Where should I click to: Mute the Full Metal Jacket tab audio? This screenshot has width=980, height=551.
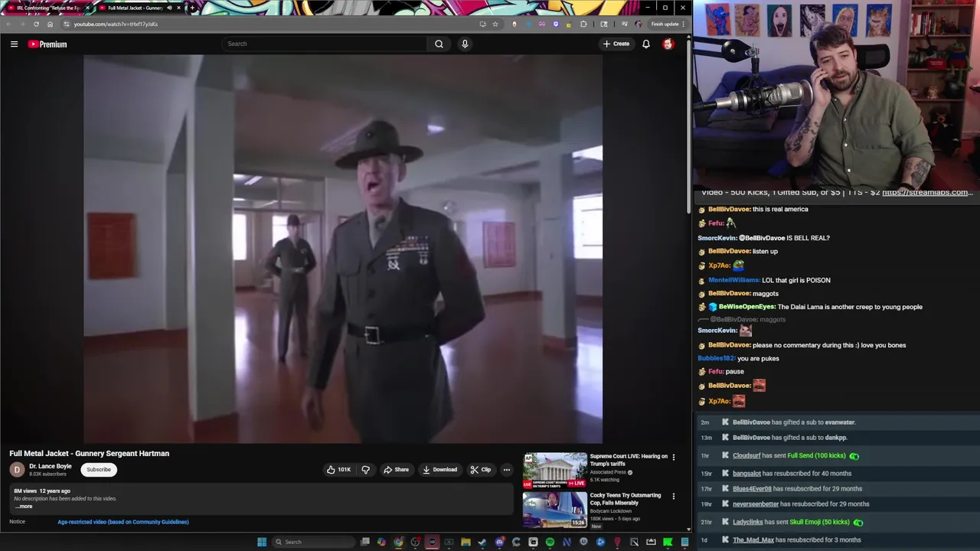click(x=169, y=8)
